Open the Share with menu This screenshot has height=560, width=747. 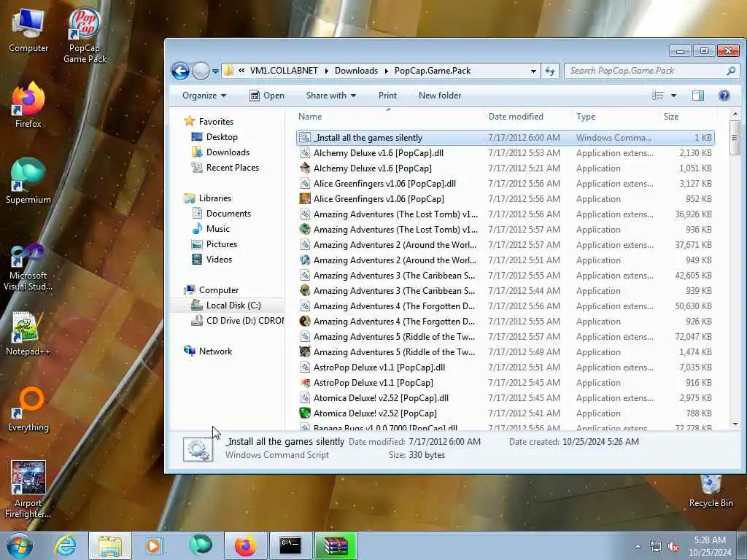pos(331,96)
